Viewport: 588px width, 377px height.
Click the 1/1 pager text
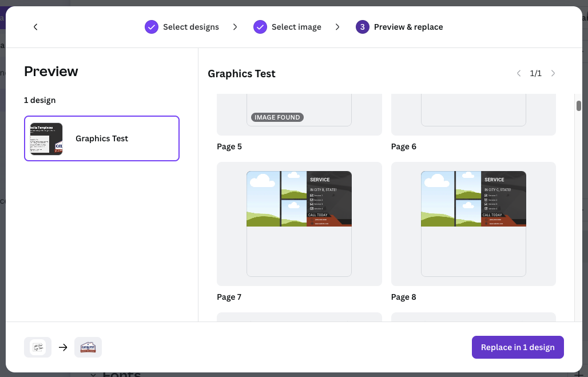click(535, 73)
